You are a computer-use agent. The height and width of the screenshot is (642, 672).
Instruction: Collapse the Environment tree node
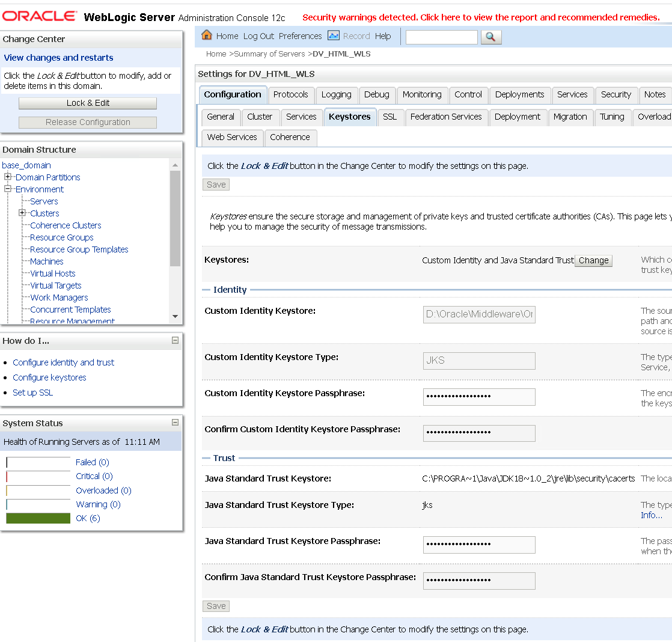tap(7, 189)
